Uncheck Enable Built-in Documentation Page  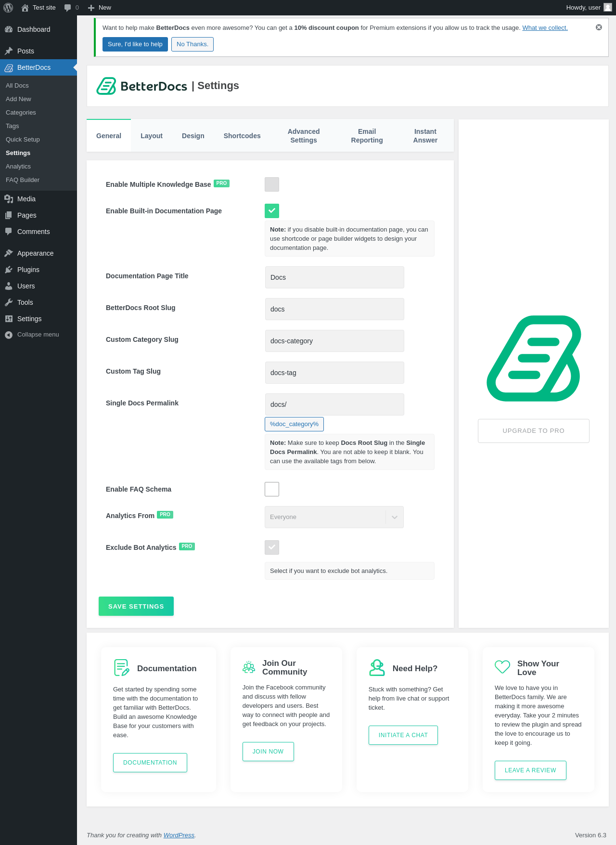pos(272,211)
